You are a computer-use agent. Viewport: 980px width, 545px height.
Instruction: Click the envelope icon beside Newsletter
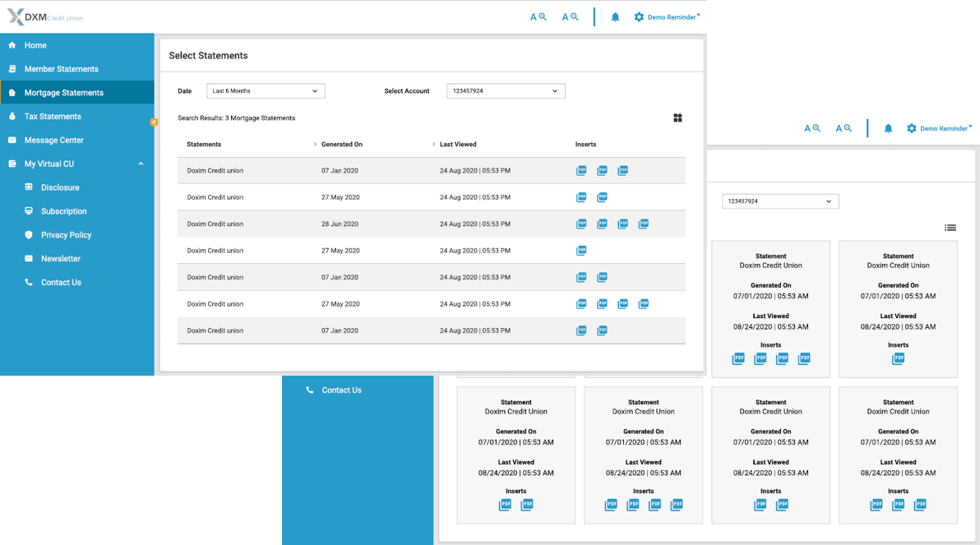29,259
